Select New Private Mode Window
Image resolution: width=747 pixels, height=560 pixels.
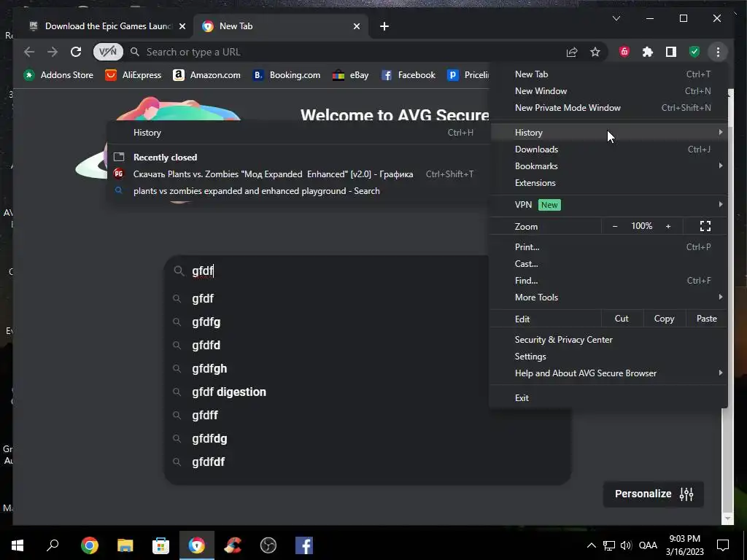click(x=608, y=108)
